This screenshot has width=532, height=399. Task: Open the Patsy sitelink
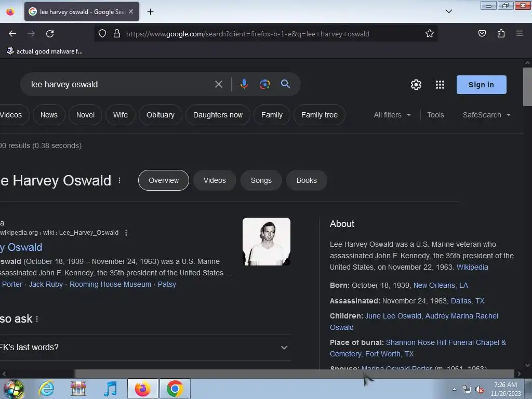coord(167,284)
